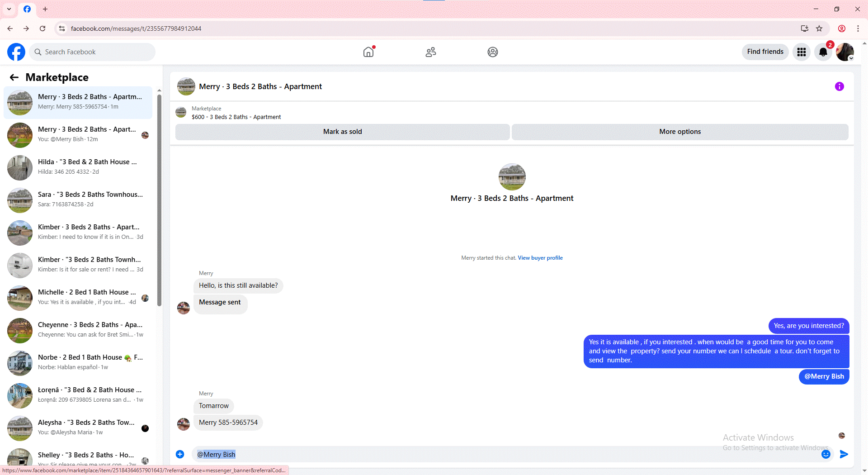
Task: Open Merry chat with message Merry 585-5965754
Action: click(x=78, y=103)
